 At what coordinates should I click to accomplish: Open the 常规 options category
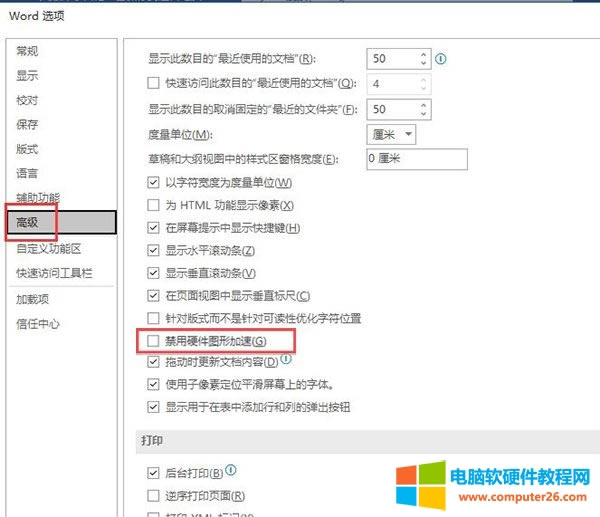point(27,51)
